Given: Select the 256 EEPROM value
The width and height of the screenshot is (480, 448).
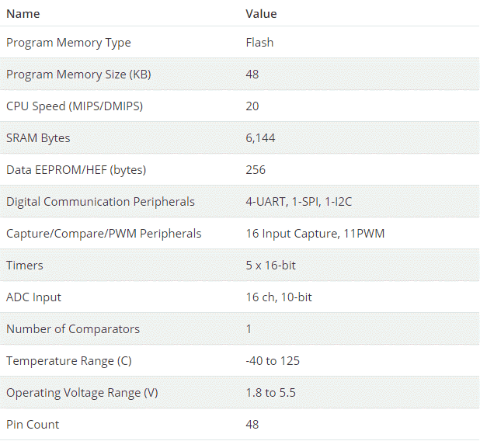Looking at the screenshot, I should (x=256, y=170).
